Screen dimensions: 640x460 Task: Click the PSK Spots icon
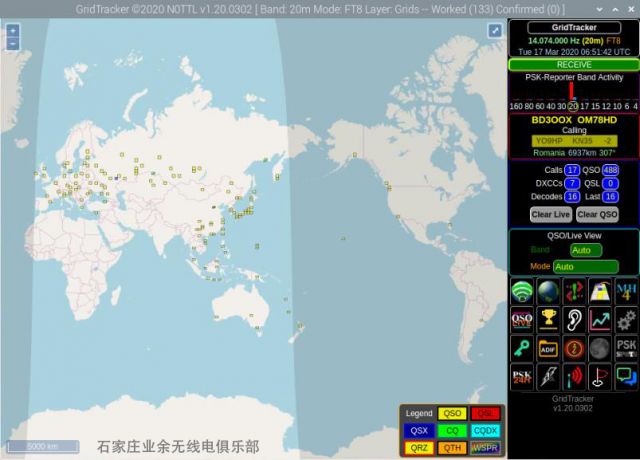click(626, 349)
